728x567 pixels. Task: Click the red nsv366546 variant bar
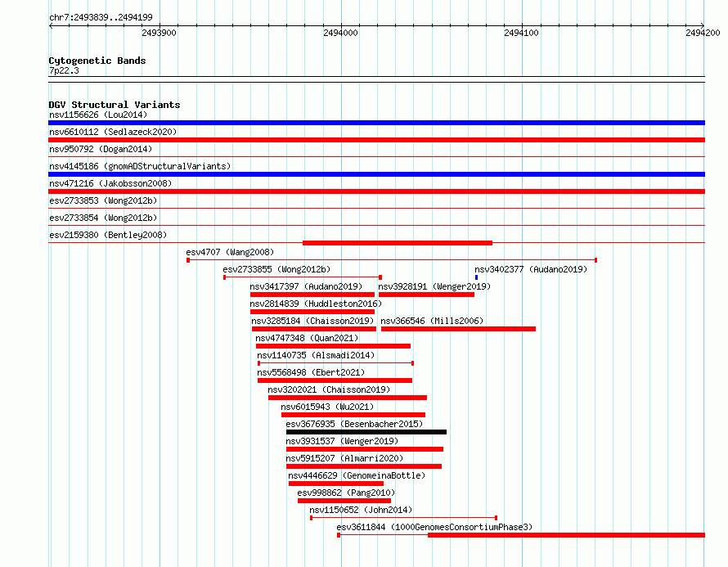point(458,329)
